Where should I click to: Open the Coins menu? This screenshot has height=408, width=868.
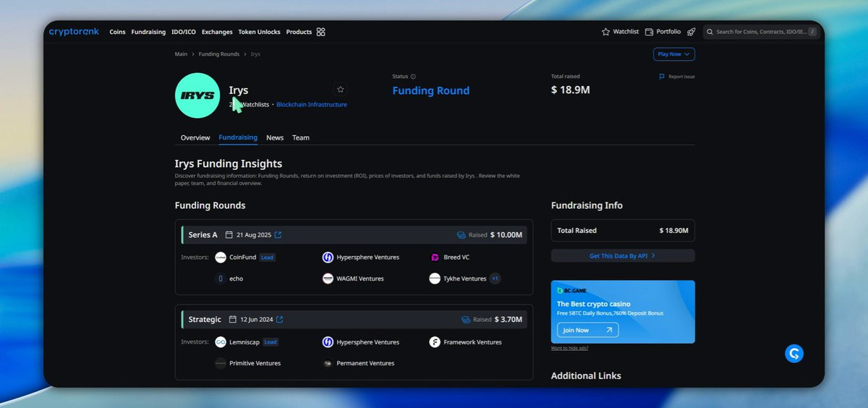point(117,32)
